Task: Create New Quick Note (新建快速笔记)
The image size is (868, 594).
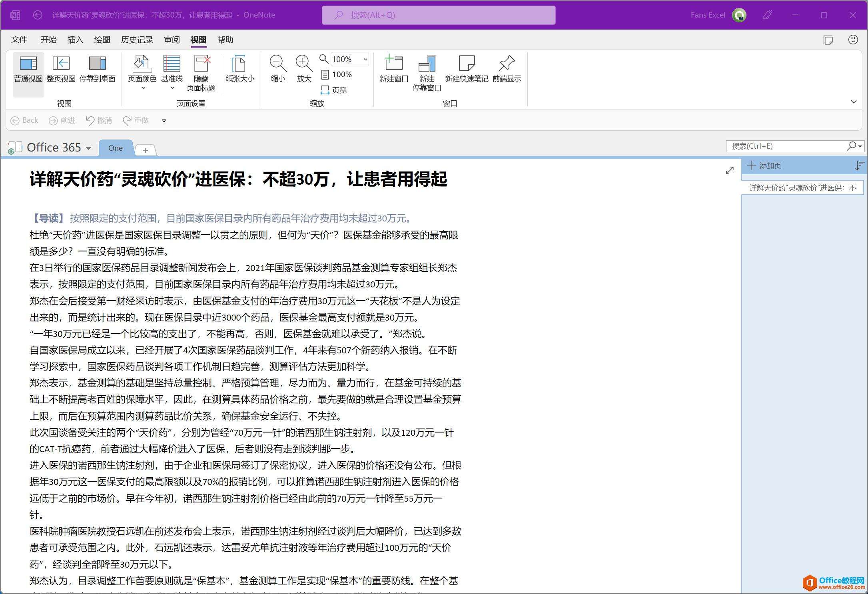Action: coord(467,69)
